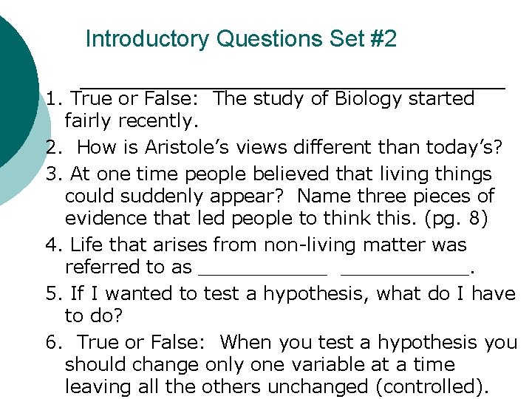Click the dark teal circle decoration
Screen dimensions: 532x399
[x=13, y=89]
